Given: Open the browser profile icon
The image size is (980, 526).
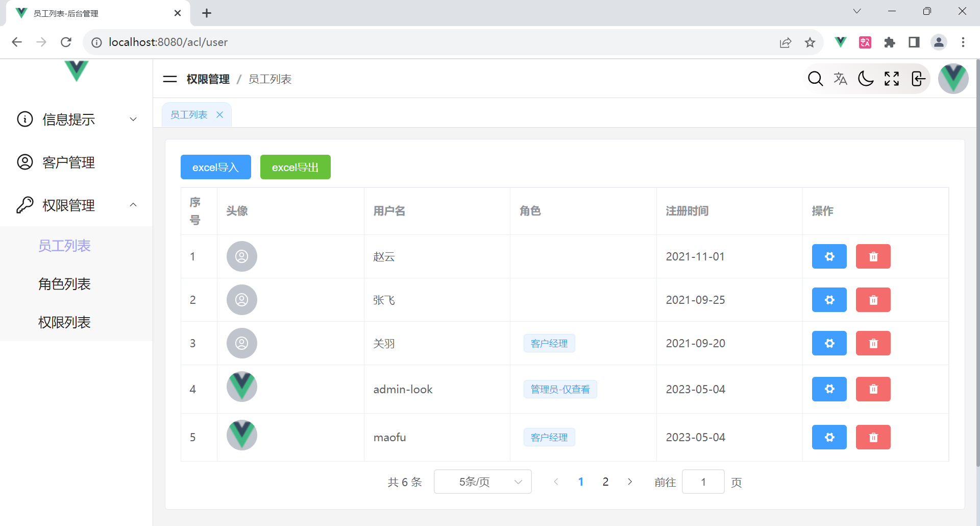Looking at the screenshot, I should [x=939, y=42].
